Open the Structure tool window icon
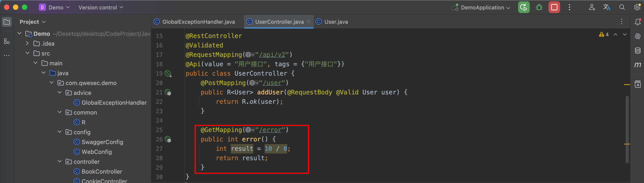The image size is (644, 183). (x=7, y=41)
